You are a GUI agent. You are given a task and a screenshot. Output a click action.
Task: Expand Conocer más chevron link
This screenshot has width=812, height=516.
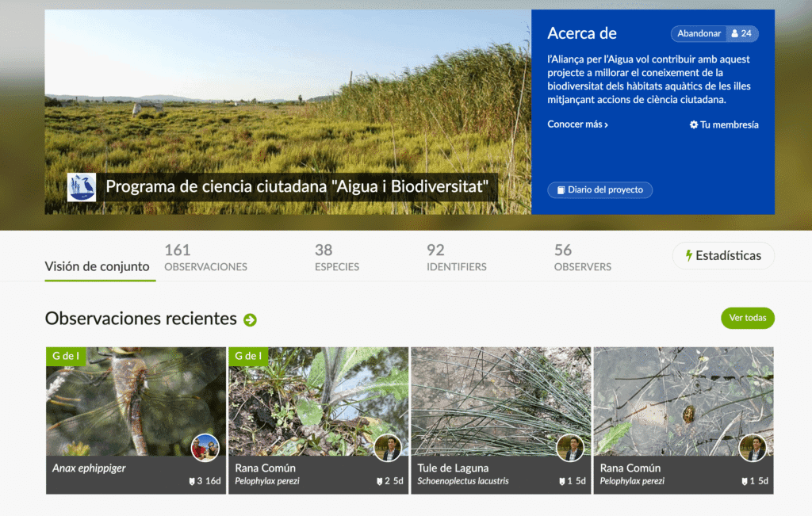point(577,125)
